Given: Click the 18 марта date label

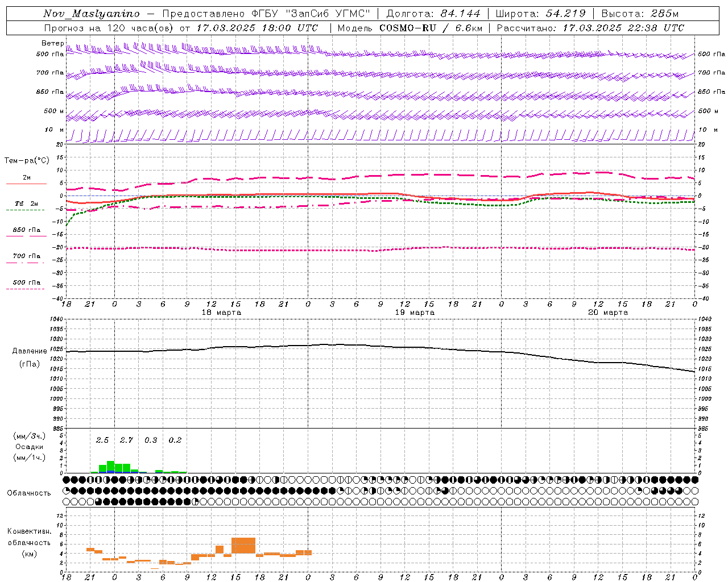Looking at the screenshot, I should click(x=221, y=313).
